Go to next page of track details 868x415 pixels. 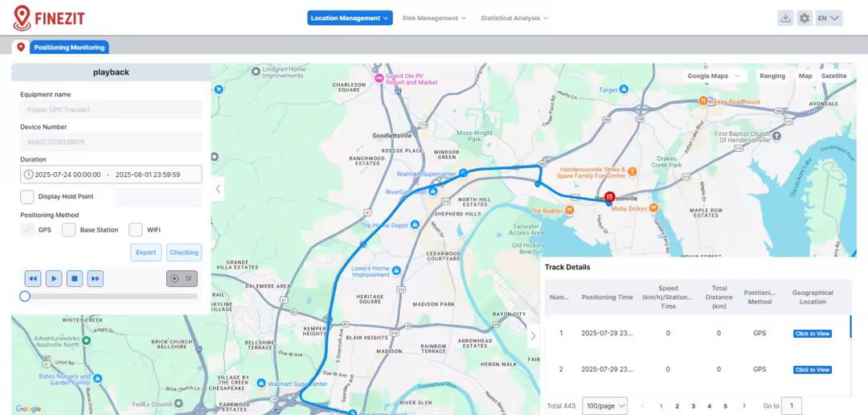[744, 406]
